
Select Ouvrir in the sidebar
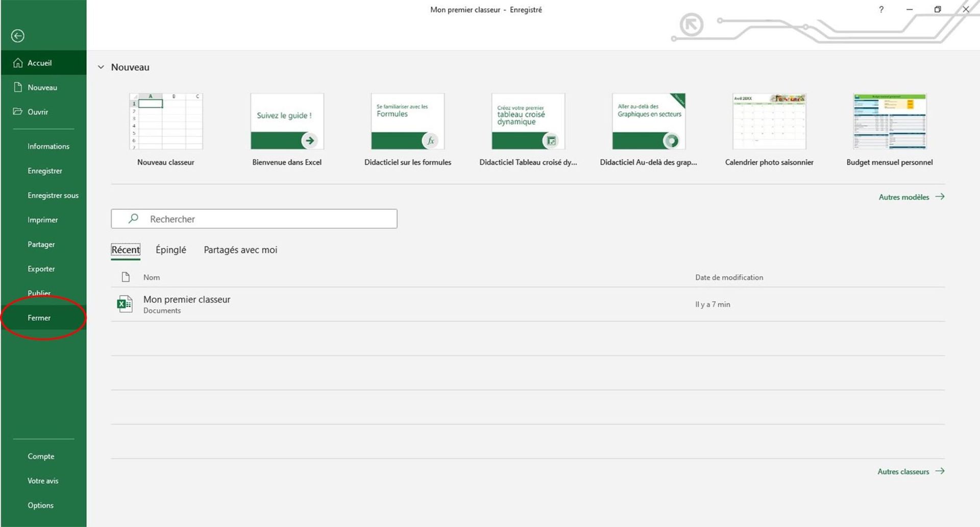(x=43, y=112)
